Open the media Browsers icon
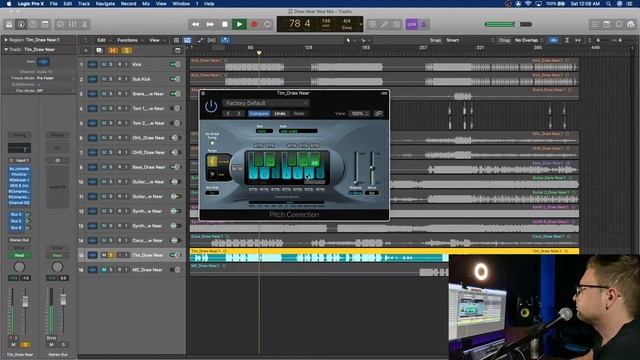The width and height of the screenshot is (640, 360). click(631, 24)
